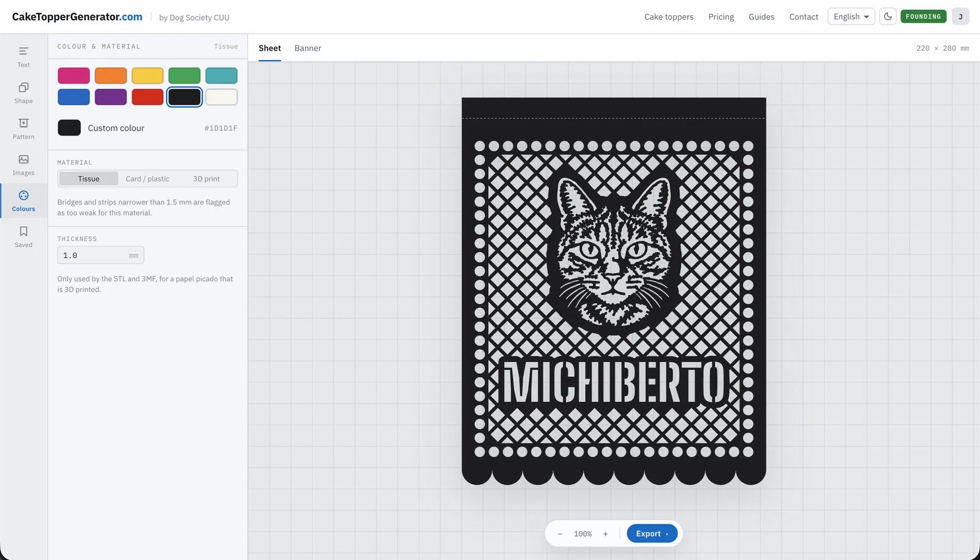
Task: Select the Colours palette icon
Action: pos(23,200)
